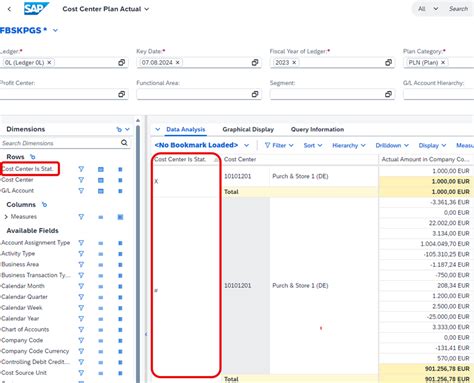Toggle rows axis for Cost Center Is Stat.
Viewport: 474px width, 383px height.
[x=101, y=169]
